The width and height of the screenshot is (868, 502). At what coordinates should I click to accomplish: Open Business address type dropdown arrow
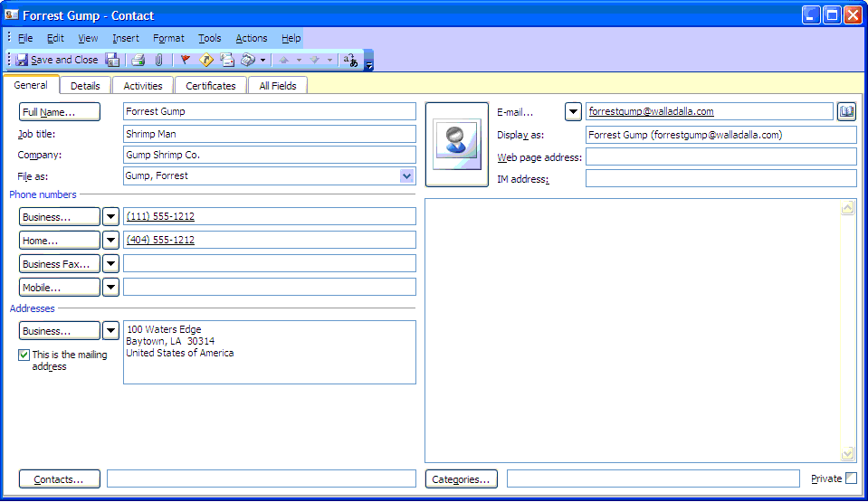coord(110,330)
